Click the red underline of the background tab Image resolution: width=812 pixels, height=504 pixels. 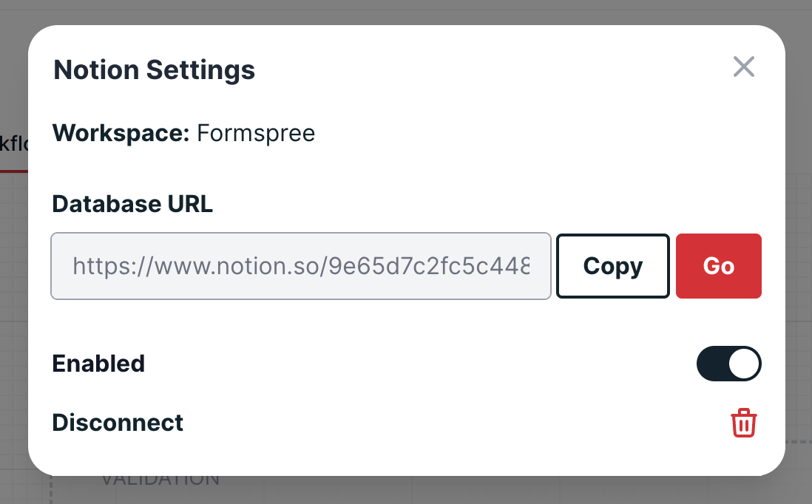[x=13, y=171]
